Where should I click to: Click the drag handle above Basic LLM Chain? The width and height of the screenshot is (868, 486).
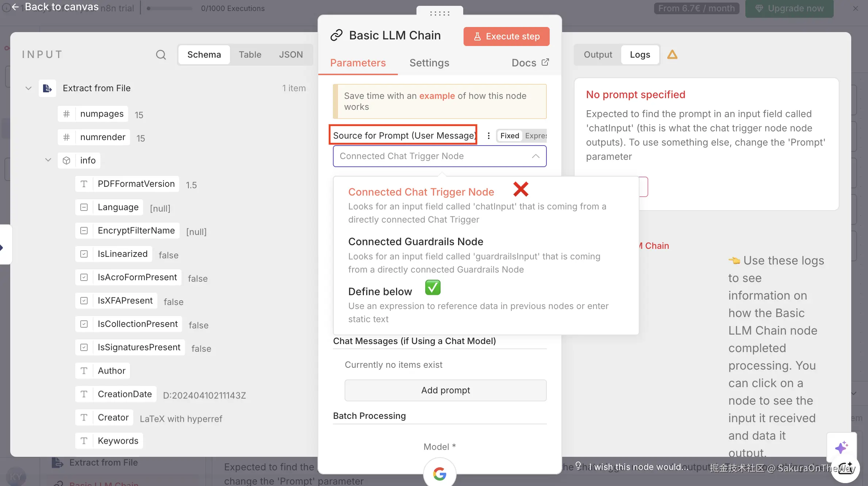pyautogui.click(x=439, y=13)
